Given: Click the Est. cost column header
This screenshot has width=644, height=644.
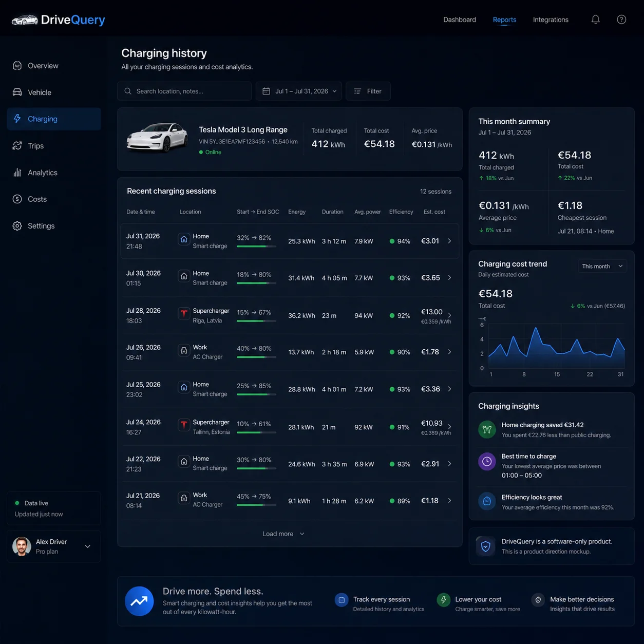Looking at the screenshot, I should pyautogui.click(x=434, y=212).
